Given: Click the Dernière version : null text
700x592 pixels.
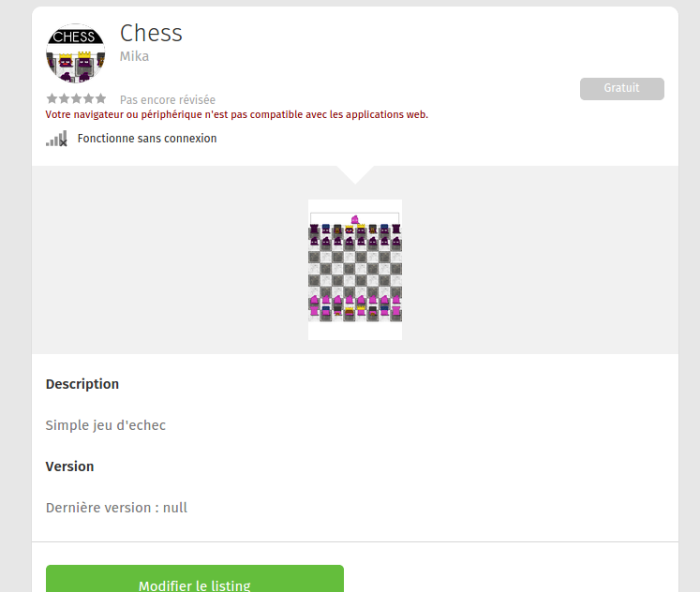Looking at the screenshot, I should click(x=116, y=508).
